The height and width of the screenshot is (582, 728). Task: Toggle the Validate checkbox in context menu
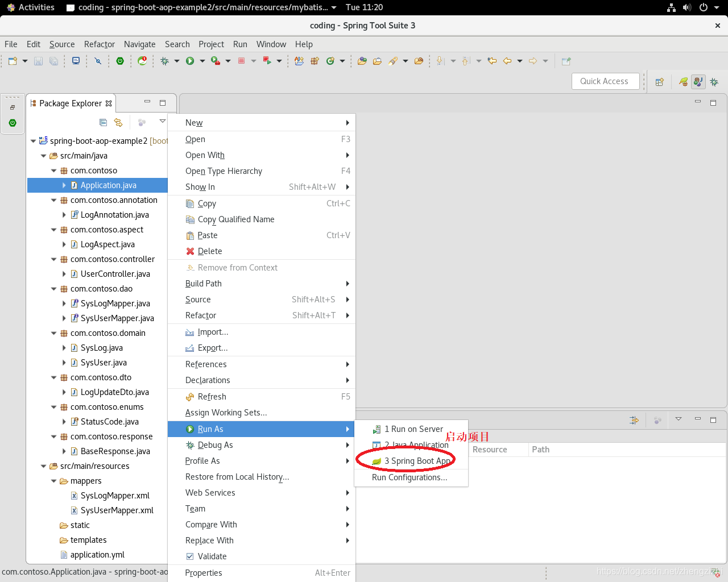(x=190, y=556)
